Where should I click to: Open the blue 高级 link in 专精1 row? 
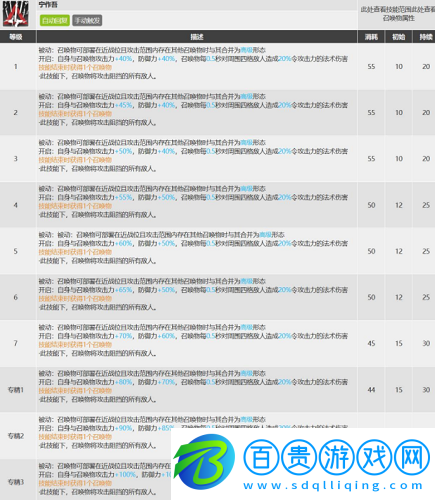point(246,373)
